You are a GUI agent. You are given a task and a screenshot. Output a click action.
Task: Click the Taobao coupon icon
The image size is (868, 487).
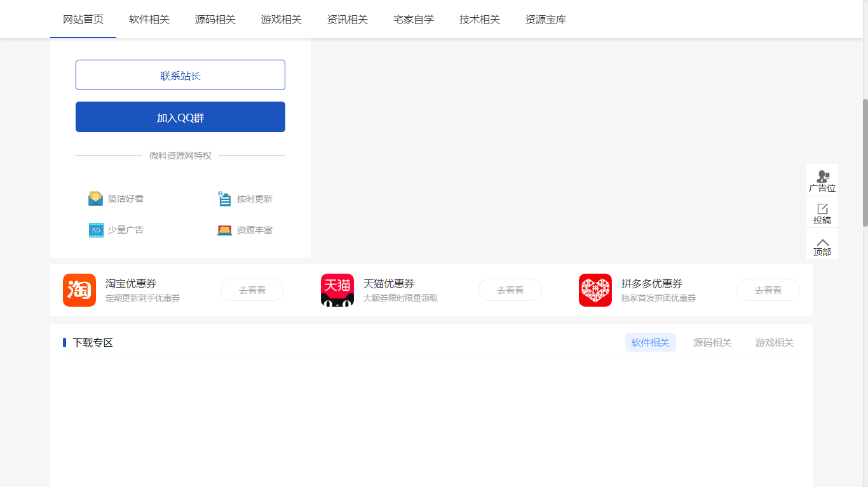pyautogui.click(x=79, y=290)
